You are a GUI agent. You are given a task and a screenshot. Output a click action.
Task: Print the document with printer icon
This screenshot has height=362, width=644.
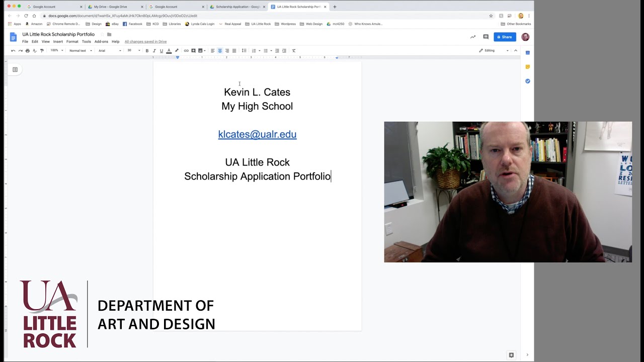(27, 51)
